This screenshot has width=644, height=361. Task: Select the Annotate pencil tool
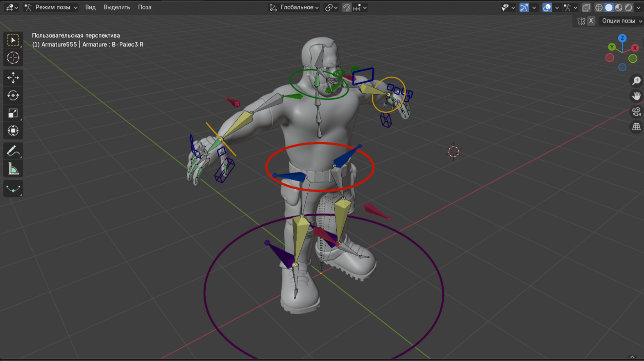point(13,151)
